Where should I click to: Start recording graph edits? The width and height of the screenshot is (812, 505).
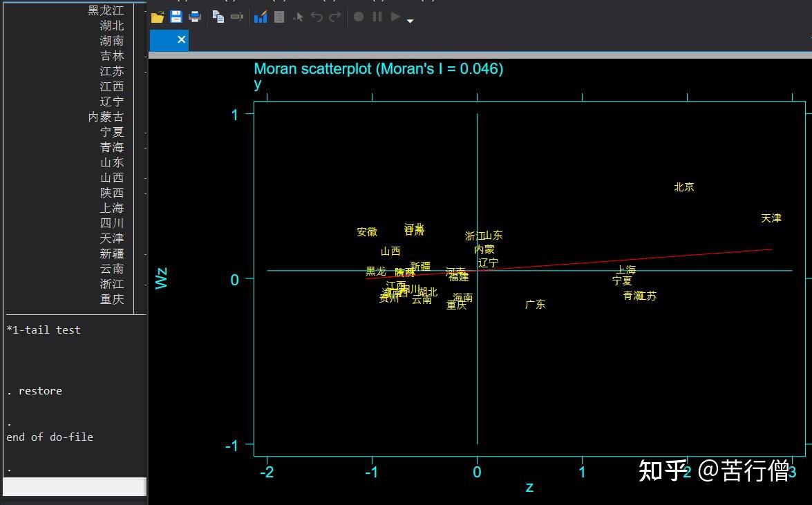point(359,17)
